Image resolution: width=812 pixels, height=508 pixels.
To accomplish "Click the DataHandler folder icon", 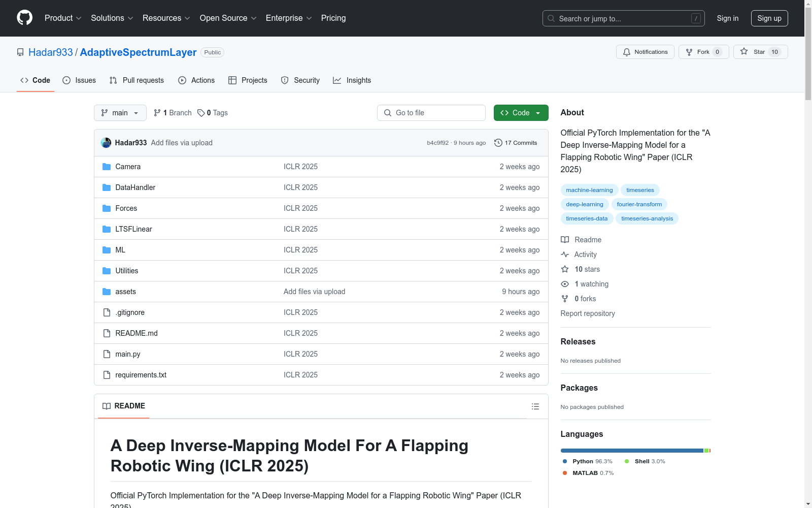I will 107,187.
